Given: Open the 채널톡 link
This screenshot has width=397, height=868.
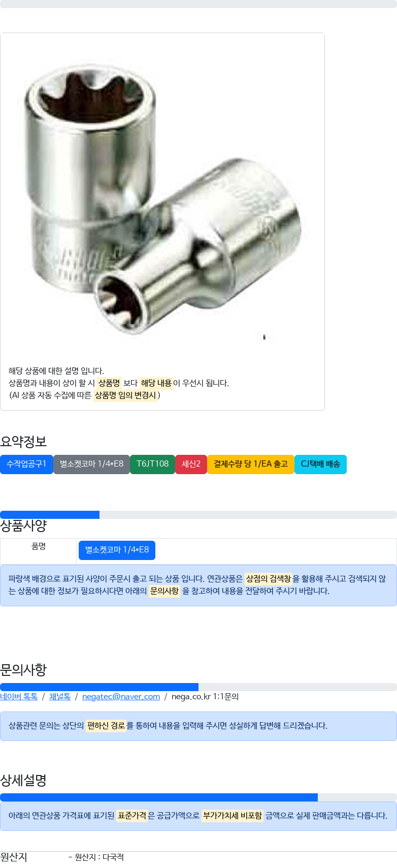Looking at the screenshot, I should click(x=60, y=697).
